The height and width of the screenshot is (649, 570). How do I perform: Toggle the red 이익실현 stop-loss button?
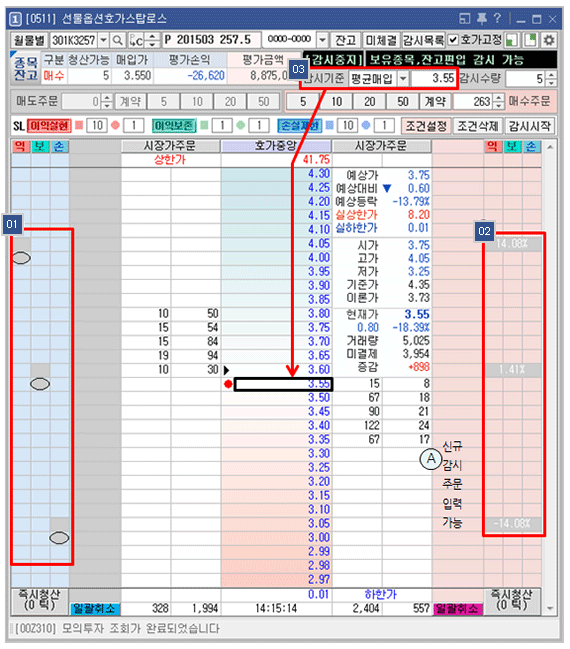coord(49,125)
